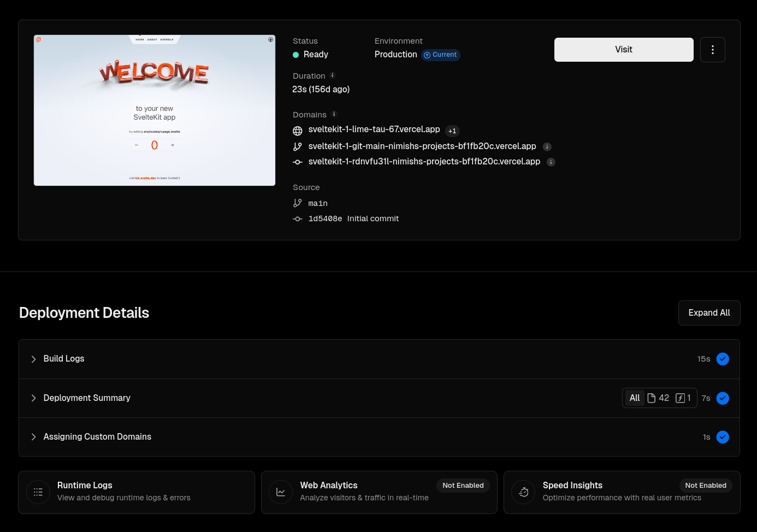Image resolution: width=757 pixels, height=532 pixels.
Task: Open the three-dot deployment options menu
Action: tap(712, 50)
